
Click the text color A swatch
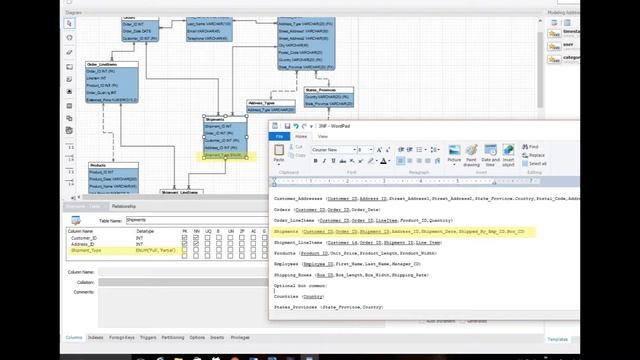[383, 161]
